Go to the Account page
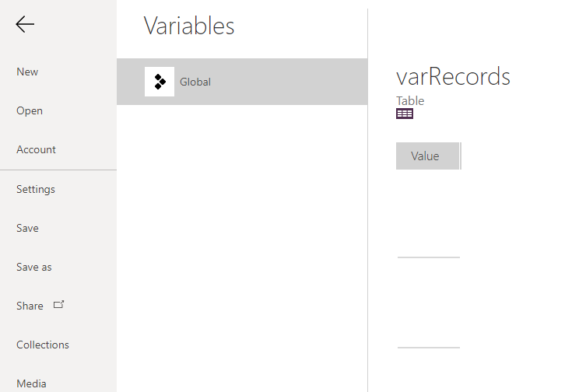 (36, 149)
